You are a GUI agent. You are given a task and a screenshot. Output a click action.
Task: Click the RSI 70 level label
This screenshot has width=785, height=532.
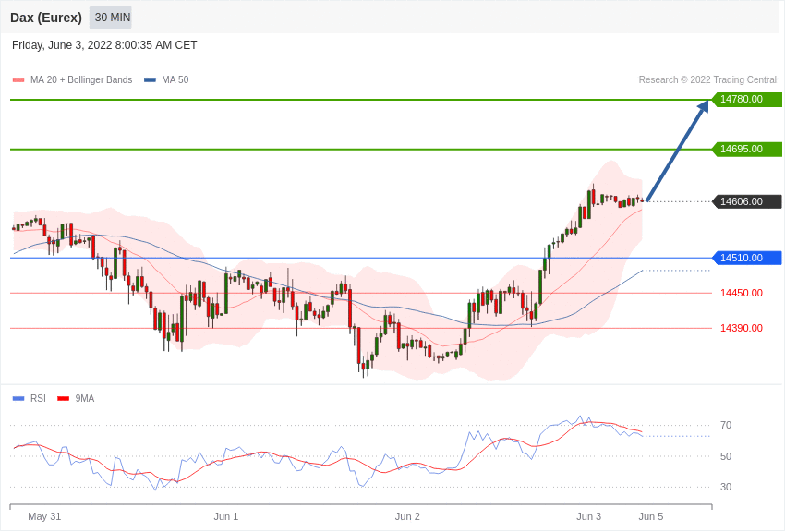[x=726, y=425]
